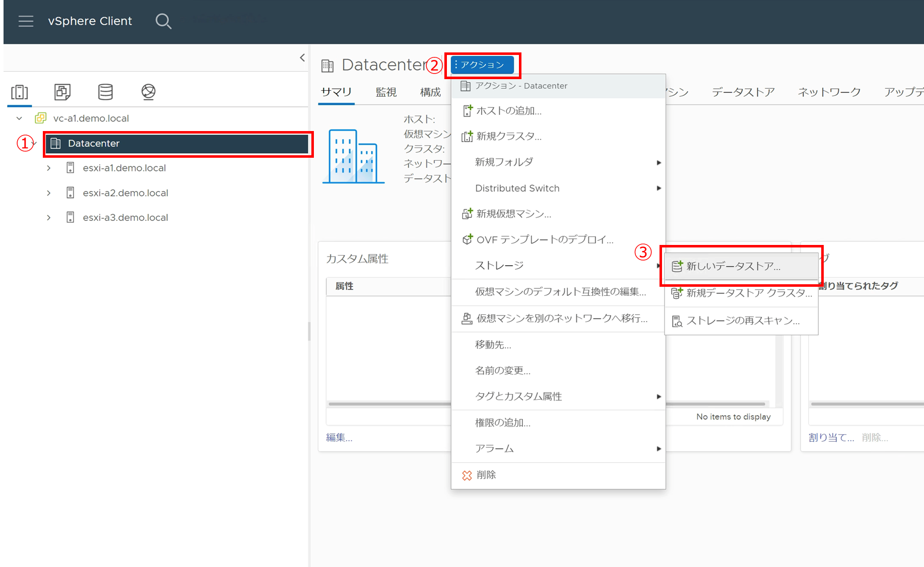The height and width of the screenshot is (567, 924).
Task: Expand the esxi-a2.demo.local host node
Action: pos(49,193)
